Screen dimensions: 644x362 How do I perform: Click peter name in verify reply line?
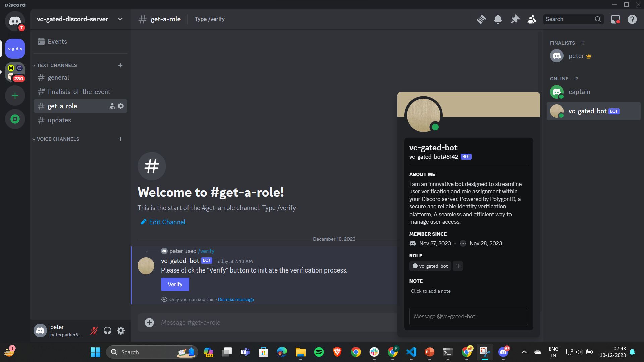[x=176, y=251]
